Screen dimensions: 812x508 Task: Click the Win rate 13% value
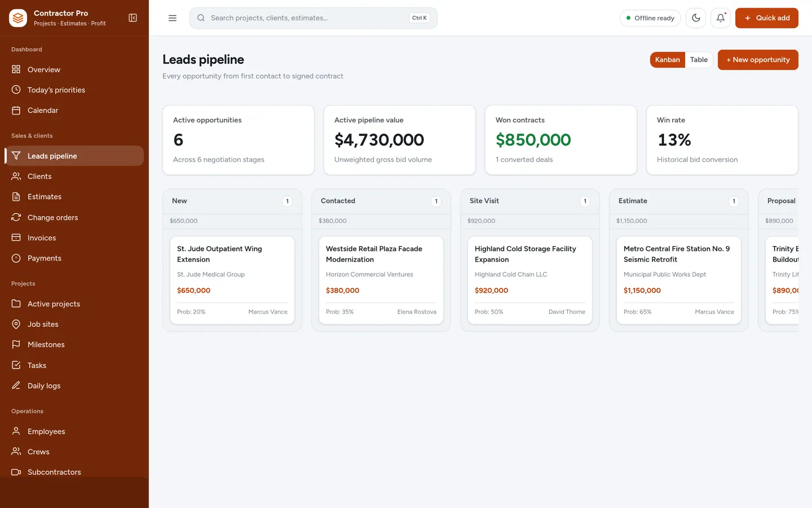[x=675, y=140]
